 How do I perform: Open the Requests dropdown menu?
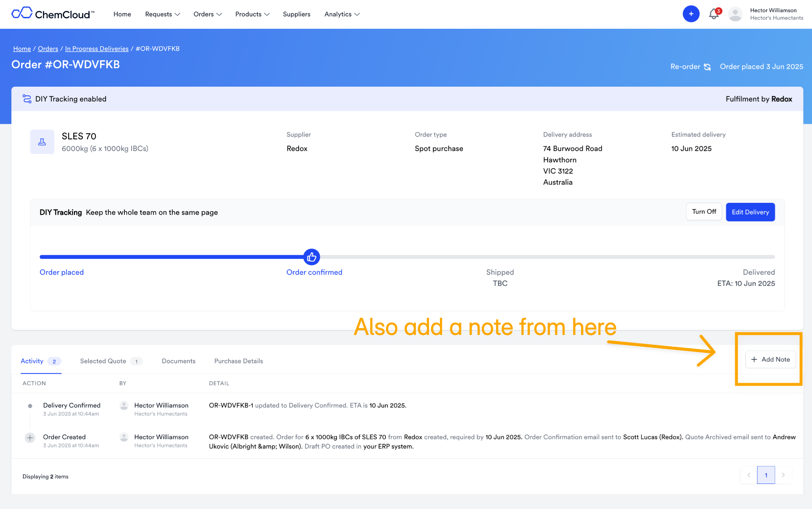click(162, 14)
